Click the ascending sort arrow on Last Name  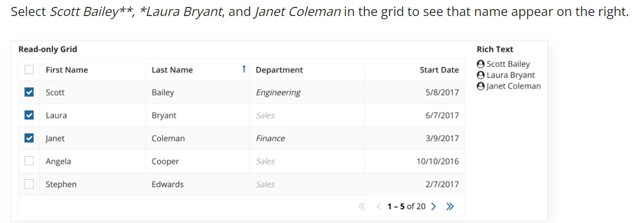244,69
